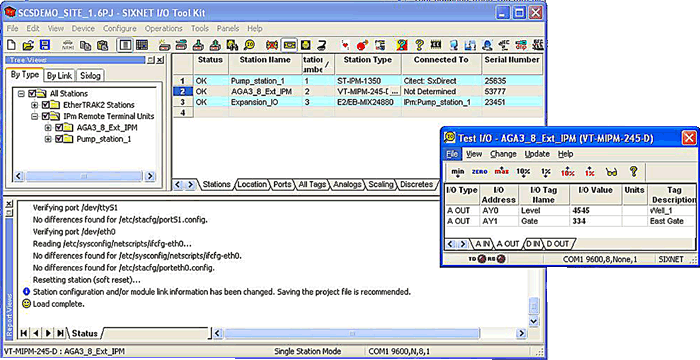This screenshot has height=360, width=700.
Task: Click the Paste clipboard toolbar icon
Action: tap(103, 45)
